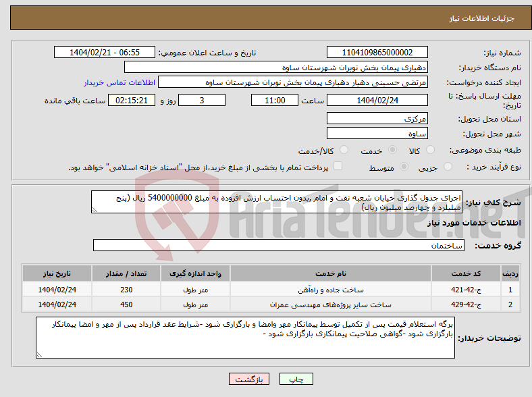Click the توضیحات خریدار text area
Image resolution: width=532 pixels, height=397 pixels.
(245, 338)
